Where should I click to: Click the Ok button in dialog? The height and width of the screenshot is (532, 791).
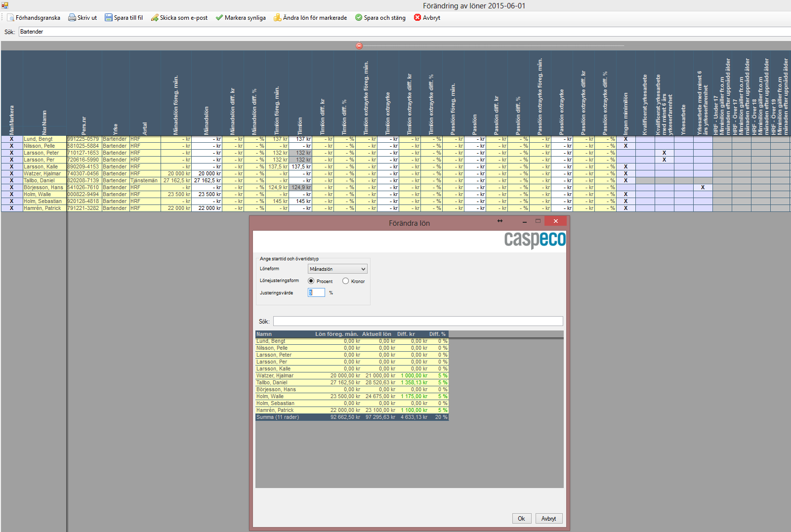click(x=522, y=519)
